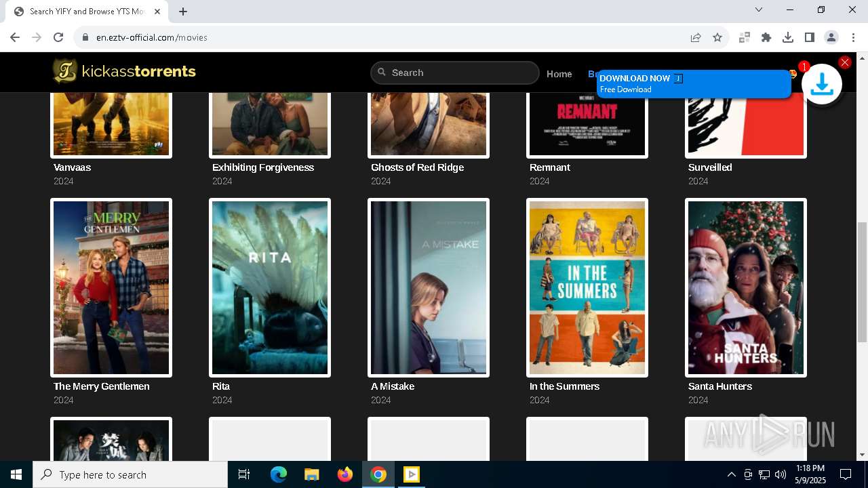Close the download popup with red X

coord(845,62)
